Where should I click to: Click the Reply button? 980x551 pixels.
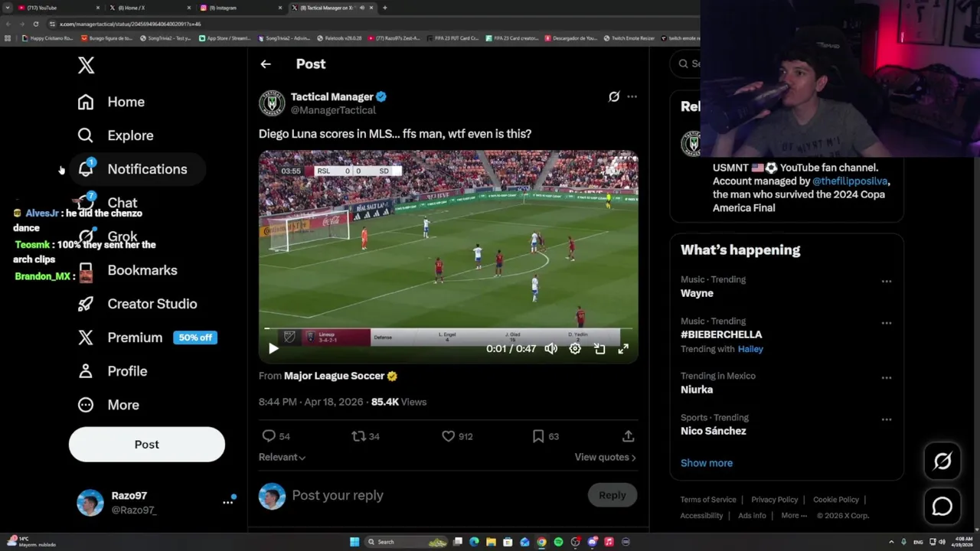tap(612, 495)
